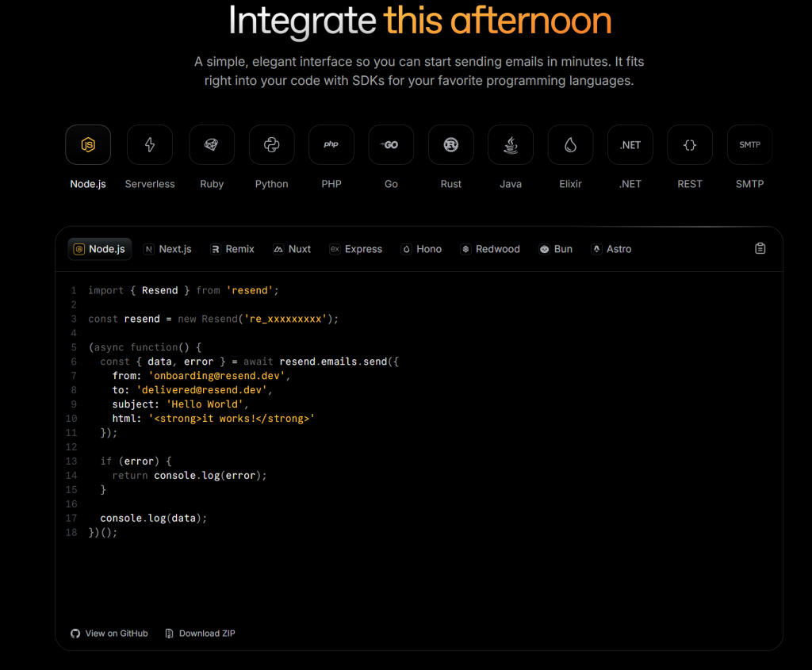This screenshot has height=670, width=812.
Task: Click 'onboarding@resend.dev' string in code
Action: [x=216, y=376]
